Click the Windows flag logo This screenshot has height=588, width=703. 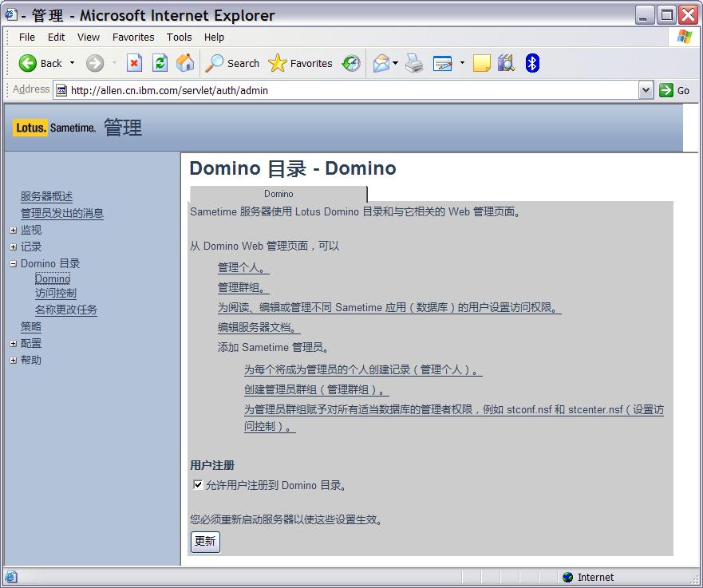click(x=684, y=37)
